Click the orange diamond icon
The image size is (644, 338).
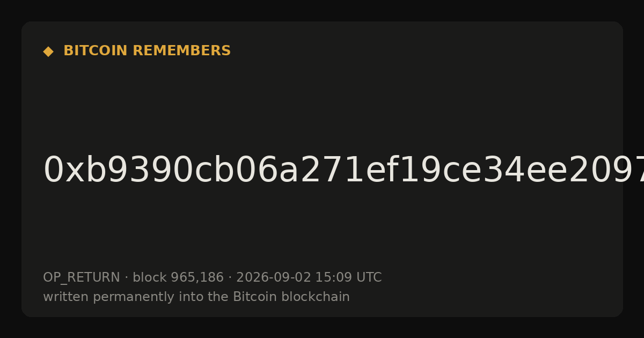click(48, 52)
